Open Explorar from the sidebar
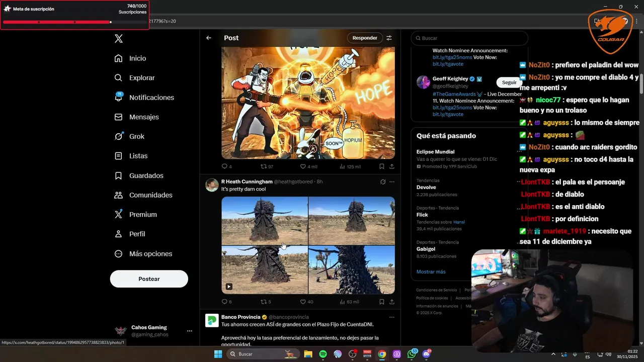The image size is (644, 362). click(x=134, y=78)
